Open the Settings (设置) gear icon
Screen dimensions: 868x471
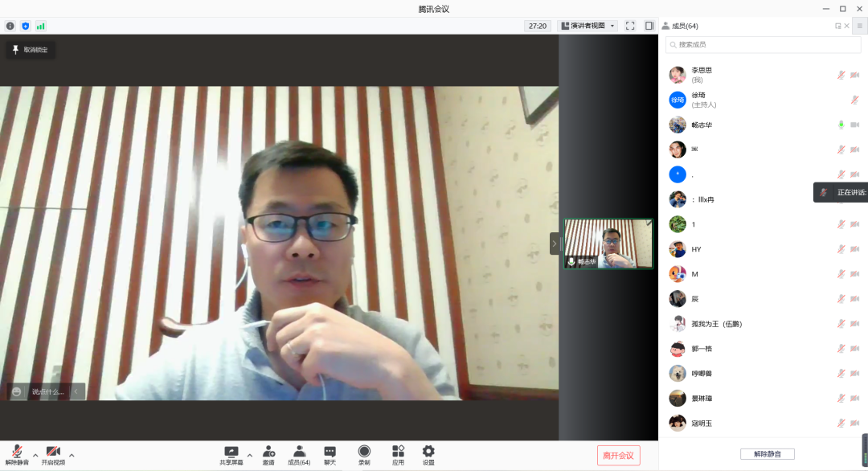(x=428, y=453)
